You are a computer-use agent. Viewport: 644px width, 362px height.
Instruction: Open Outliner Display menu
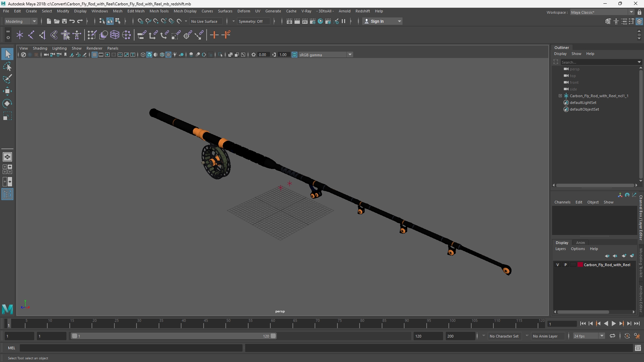(x=560, y=54)
